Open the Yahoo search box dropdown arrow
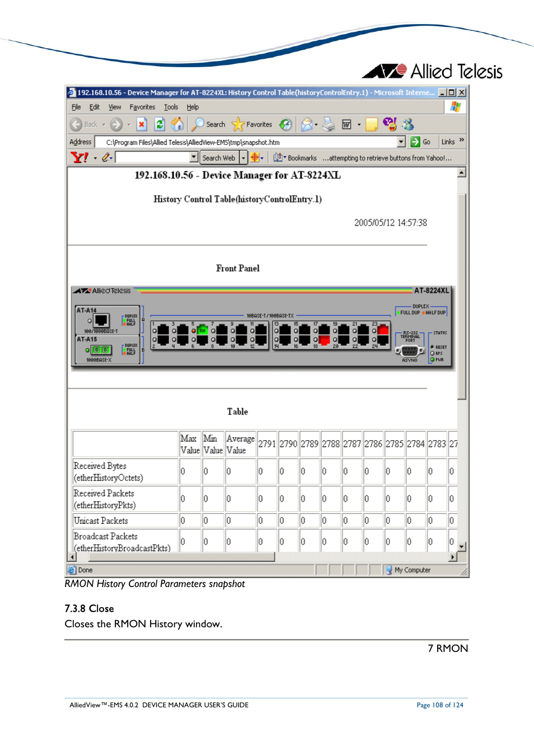 point(194,158)
